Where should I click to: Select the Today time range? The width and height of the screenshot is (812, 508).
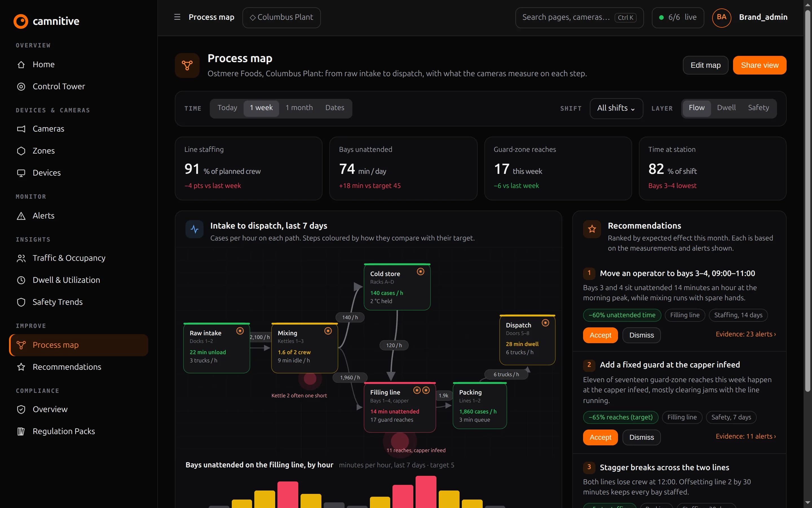pyautogui.click(x=227, y=108)
